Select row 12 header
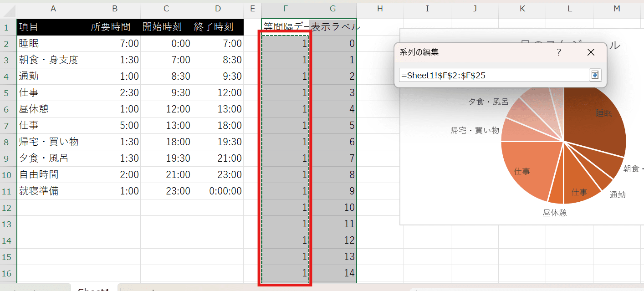 pos(6,208)
